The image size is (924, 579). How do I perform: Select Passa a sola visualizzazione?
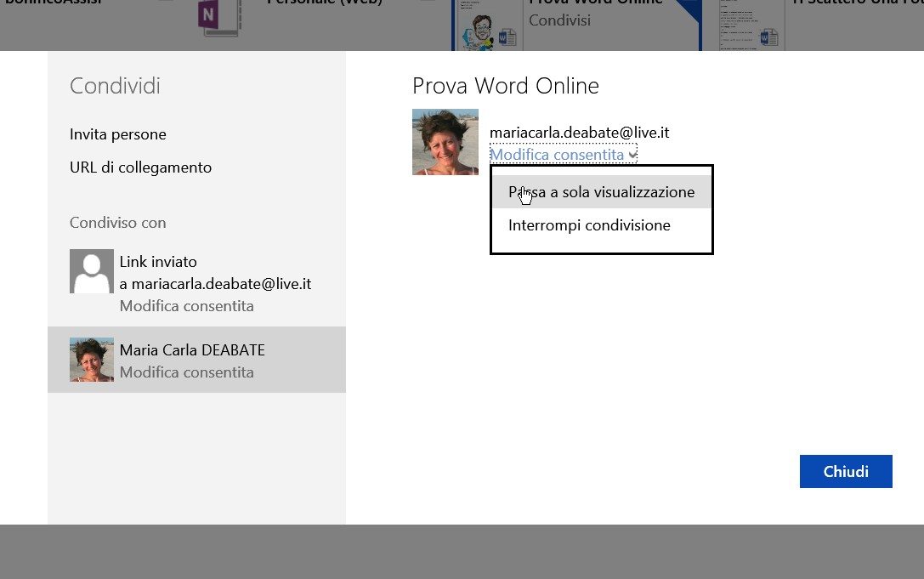[601, 192]
